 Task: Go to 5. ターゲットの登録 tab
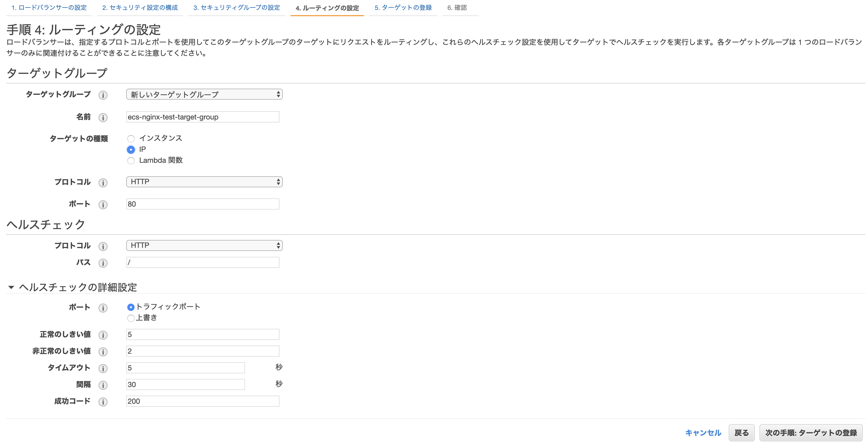pyautogui.click(x=403, y=8)
